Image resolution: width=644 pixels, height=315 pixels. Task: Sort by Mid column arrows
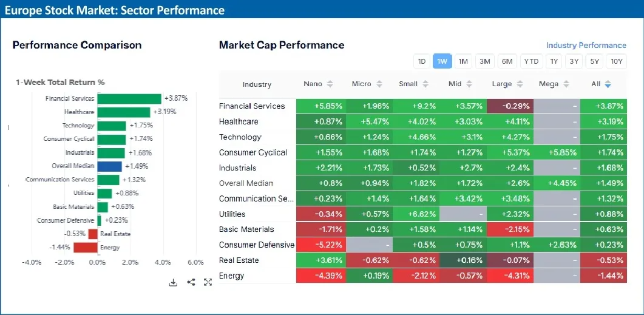click(x=474, y=84)
